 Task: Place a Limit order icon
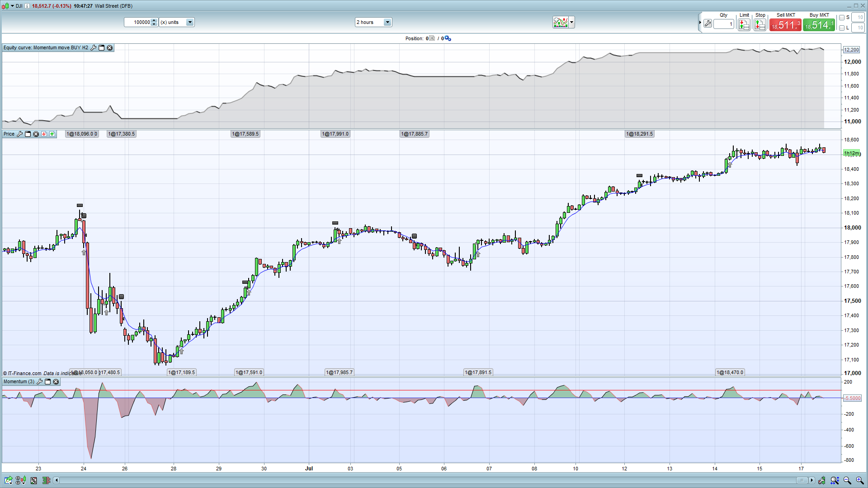(x=744, y=24)
